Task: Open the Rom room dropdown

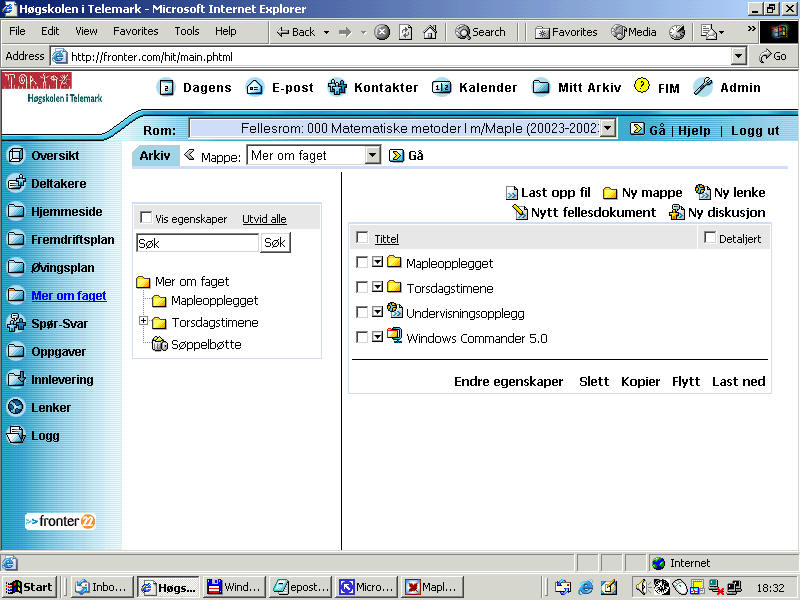Action: tap(607, 128)
